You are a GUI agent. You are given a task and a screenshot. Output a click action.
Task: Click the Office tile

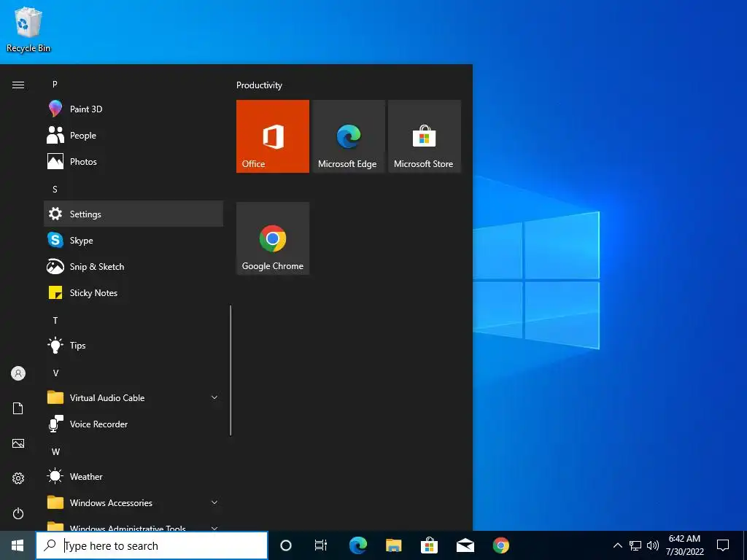[x=273, y=136]
